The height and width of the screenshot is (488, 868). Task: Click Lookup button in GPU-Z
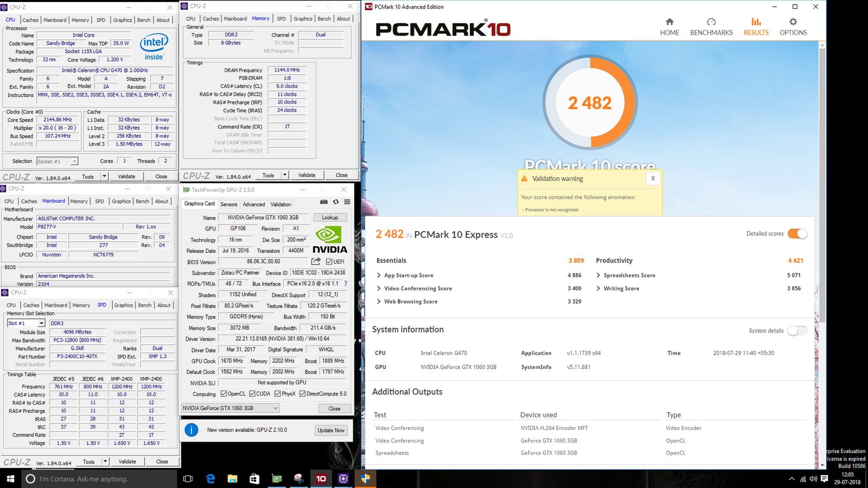pos(330,217)
